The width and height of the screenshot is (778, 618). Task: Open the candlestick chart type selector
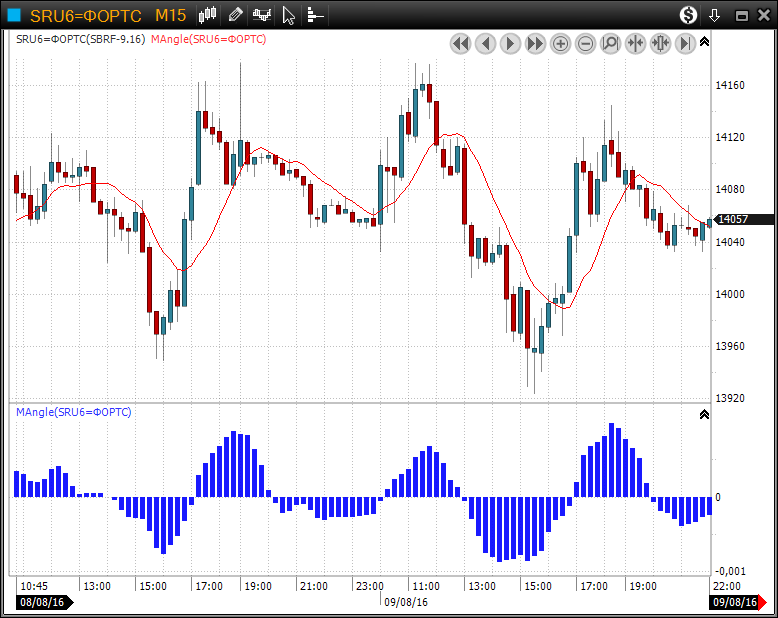point(208,15)
